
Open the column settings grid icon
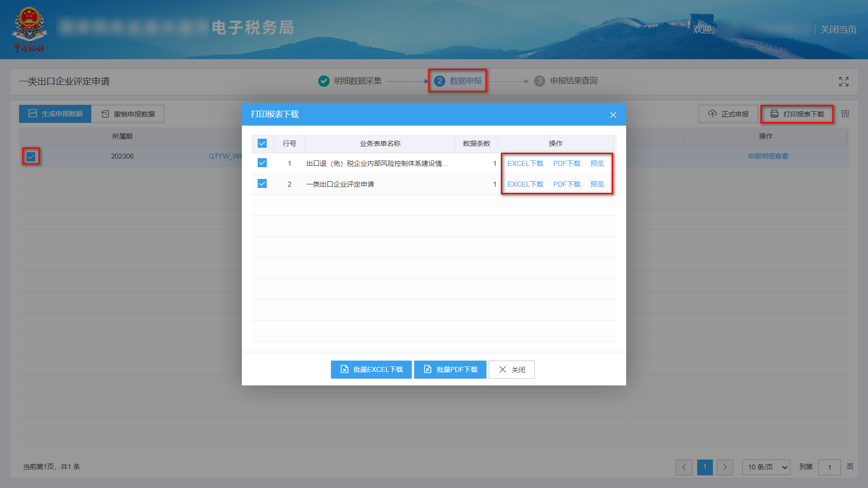click(x=845, y=114)
